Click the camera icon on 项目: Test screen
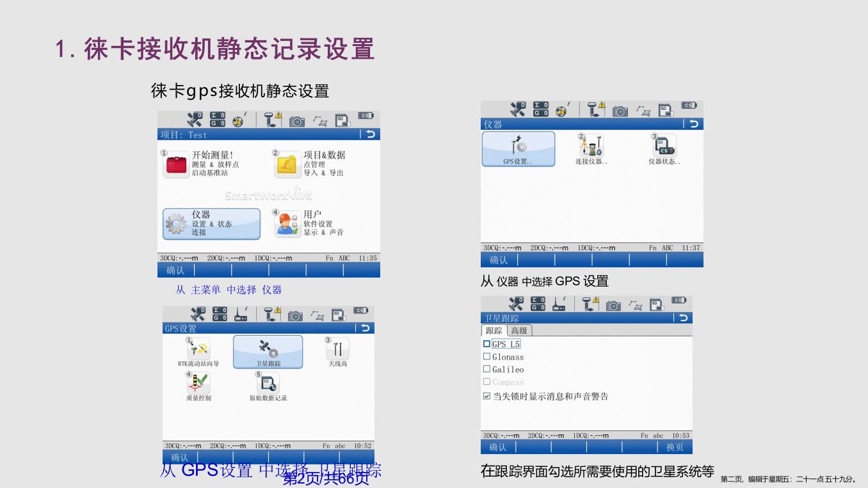This screenshot has width=868, height=488. tap(296, 120)
